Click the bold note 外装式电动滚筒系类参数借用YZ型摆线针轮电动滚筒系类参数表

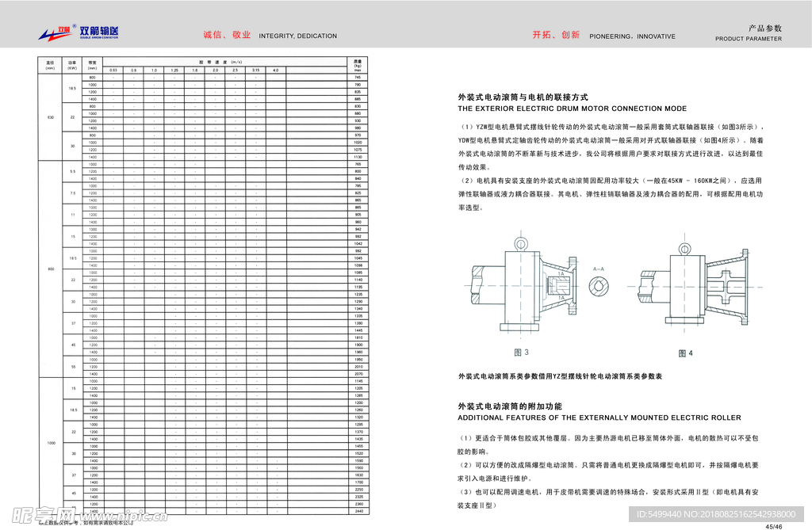[560, 376]
